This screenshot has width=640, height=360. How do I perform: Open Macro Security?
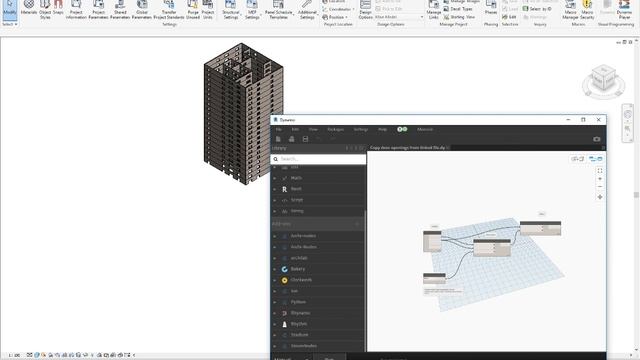click(587, 9)
